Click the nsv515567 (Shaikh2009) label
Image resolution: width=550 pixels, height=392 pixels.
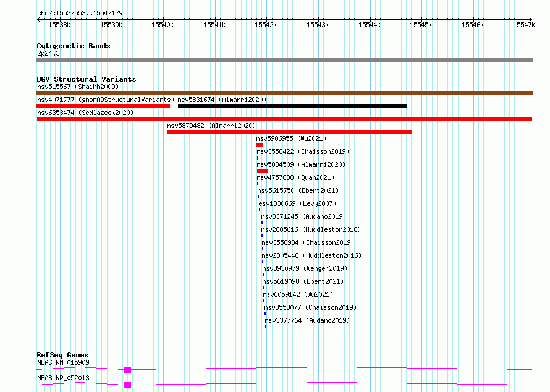[78, 87]
